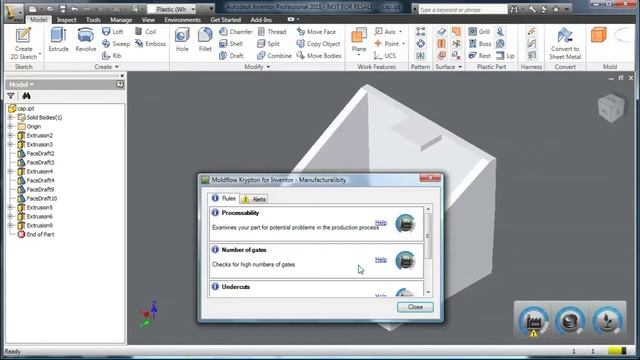This screenshot has height=360, width=640.
Task: Expand the Extrusion4 feature node
Action: click(11, 171)
